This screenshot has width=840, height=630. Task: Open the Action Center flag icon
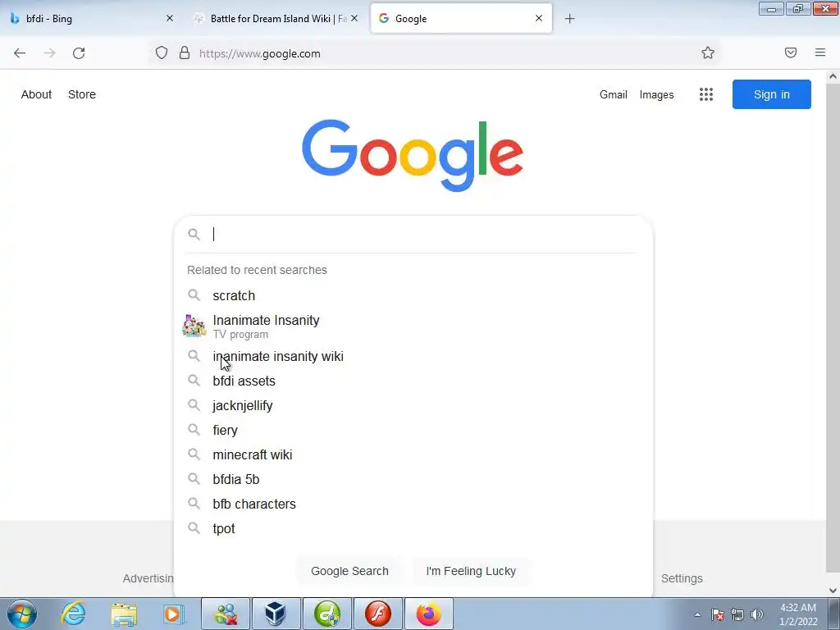[x=717, y=614]
